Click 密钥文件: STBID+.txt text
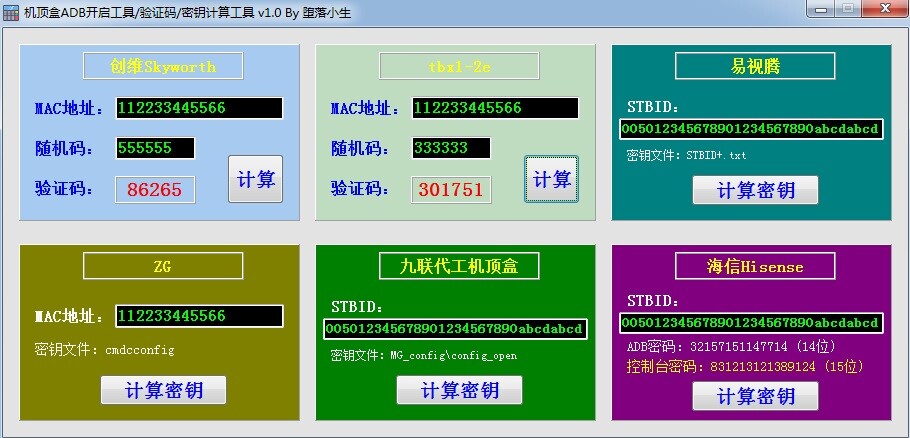 pyautogui.click(x=687, y=155)
